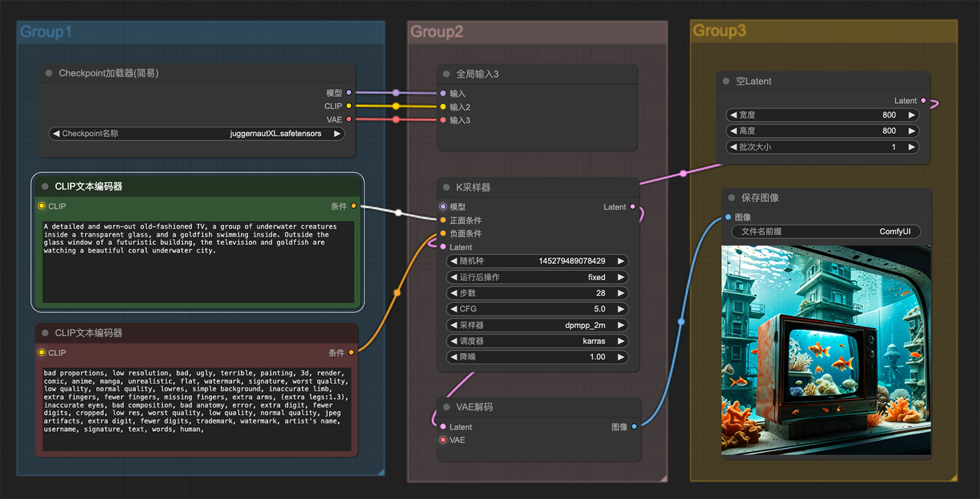
Task: Collapse the 空Latent node with its title dot
Action: point(726,81)
